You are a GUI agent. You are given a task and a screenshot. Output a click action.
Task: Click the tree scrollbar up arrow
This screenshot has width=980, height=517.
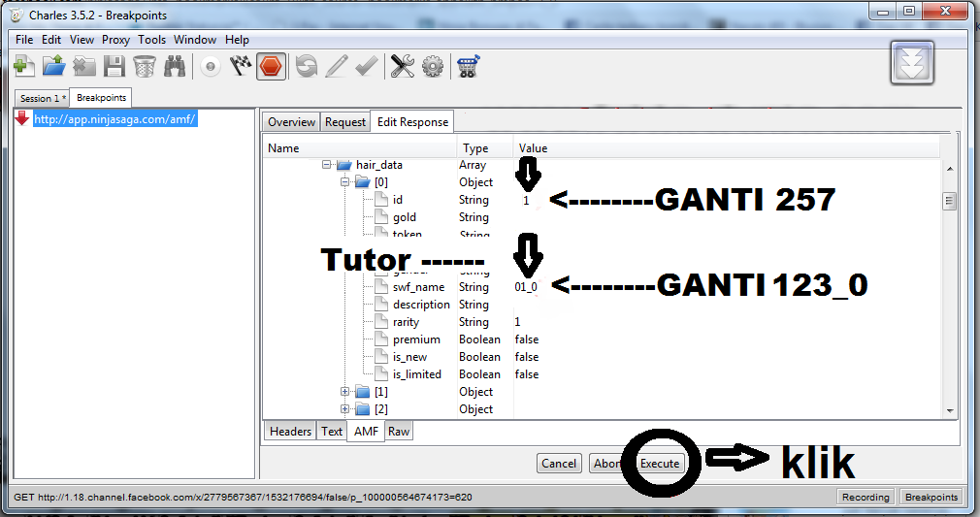pyautogui.click(x=949, y=169)
